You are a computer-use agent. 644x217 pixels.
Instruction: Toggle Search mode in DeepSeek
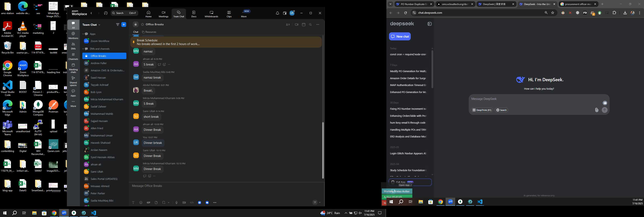[x=501, y=110]
